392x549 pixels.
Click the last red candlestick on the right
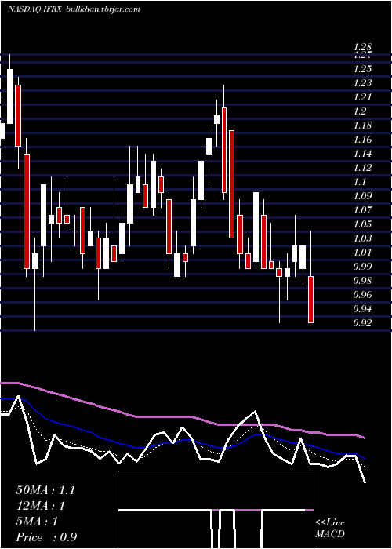pos(310,300)
